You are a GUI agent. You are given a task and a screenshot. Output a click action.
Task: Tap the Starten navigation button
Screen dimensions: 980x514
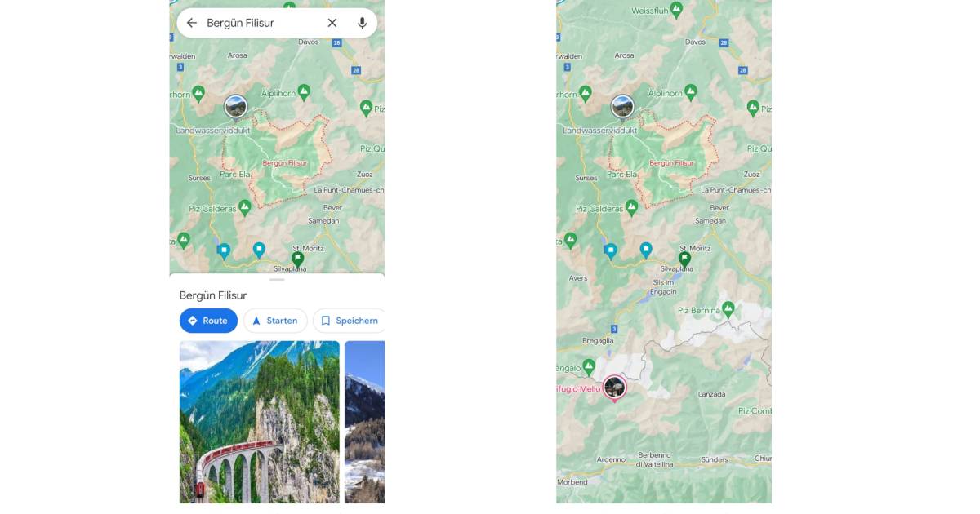[x=275, y=321]
